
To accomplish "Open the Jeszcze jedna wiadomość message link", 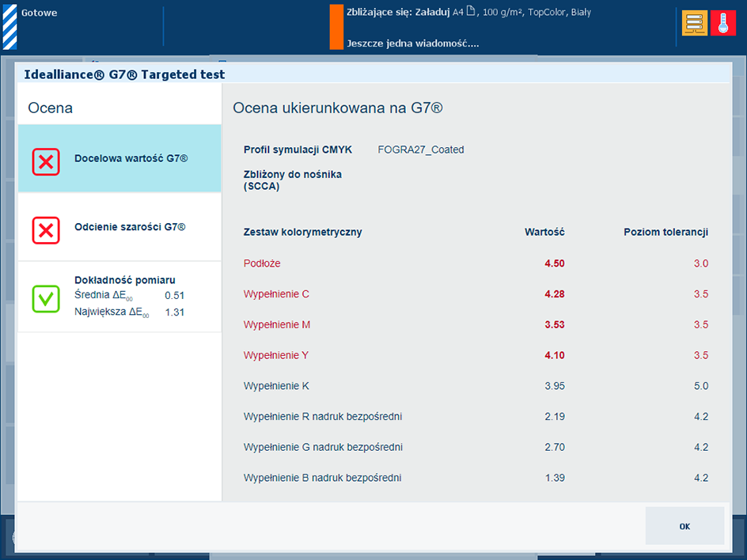I will click(412, 44).
